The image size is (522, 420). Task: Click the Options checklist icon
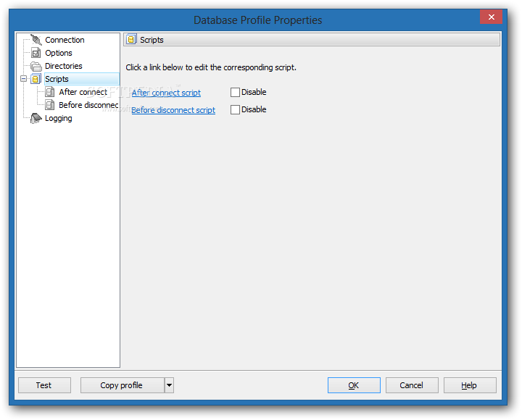[x=36, y=53]
